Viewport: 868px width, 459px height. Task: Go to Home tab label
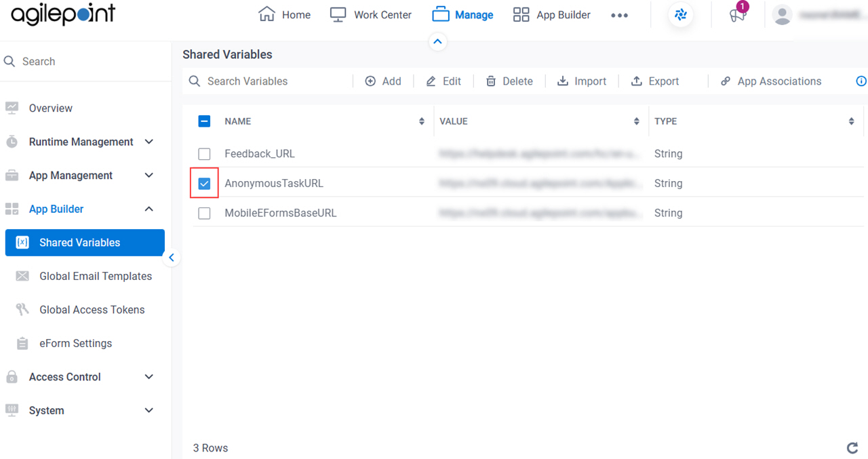pyautogui.click(x=296, y=15)
